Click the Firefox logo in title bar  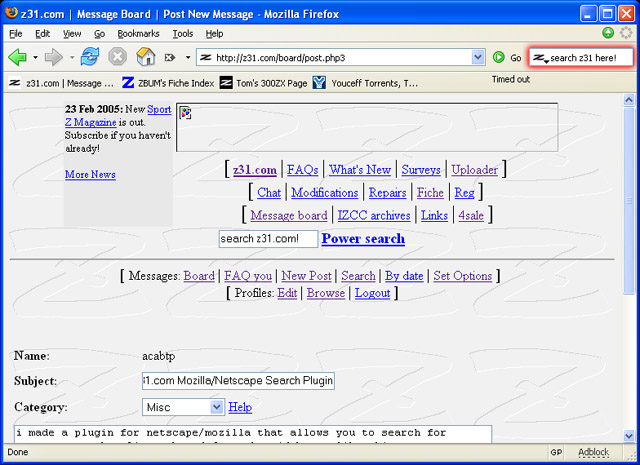coord(11,13)
